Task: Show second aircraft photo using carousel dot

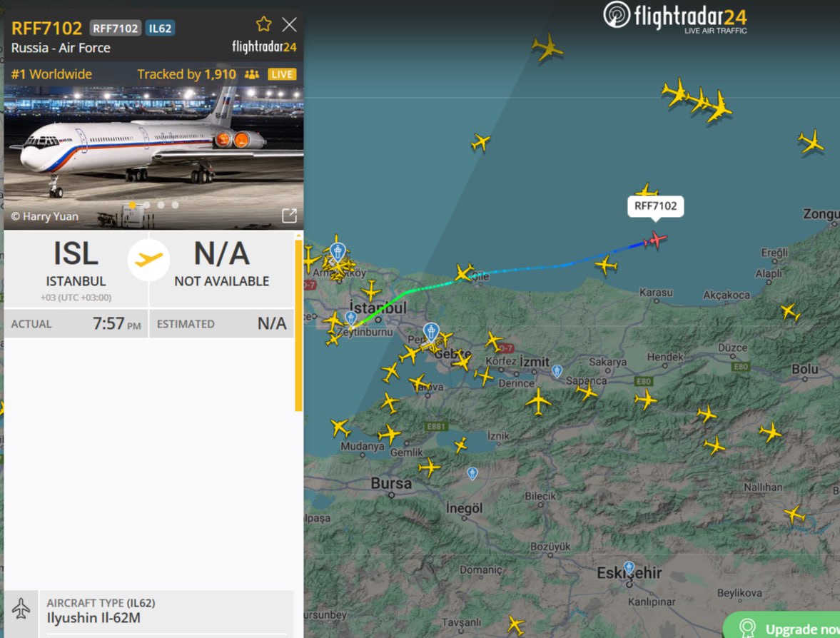Action: [x=147, y=205]
